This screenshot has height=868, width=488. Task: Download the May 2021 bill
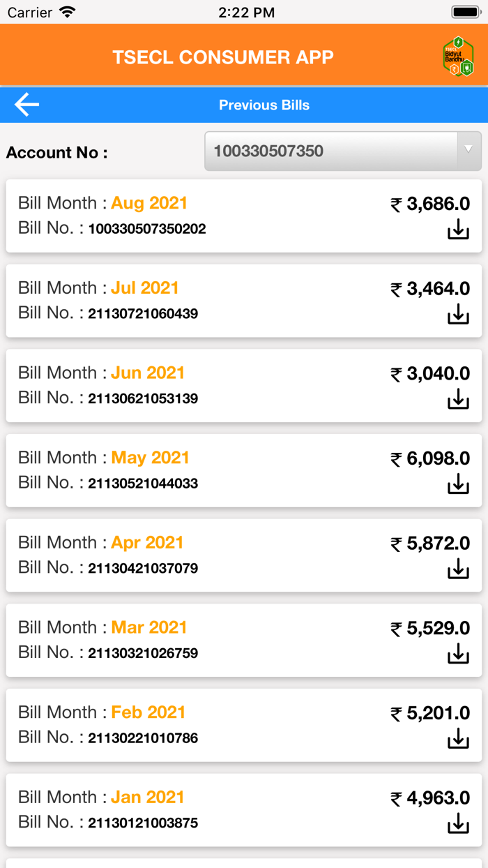pyautogui.click(x=458, y=484)
